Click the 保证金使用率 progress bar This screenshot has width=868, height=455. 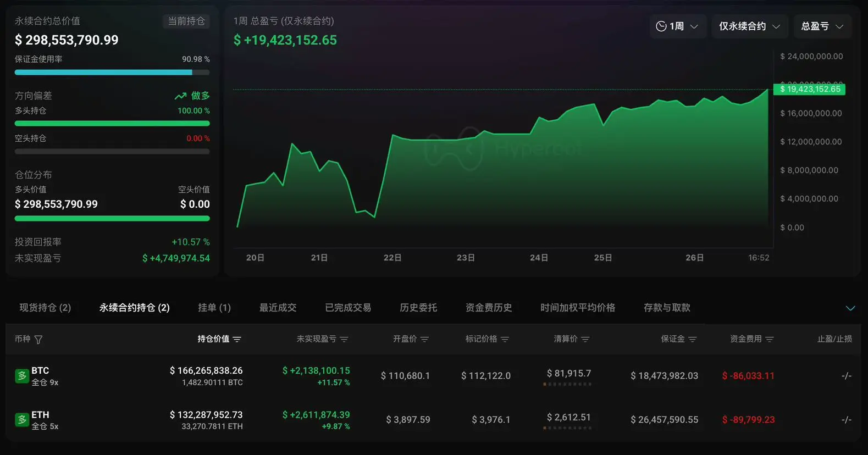pyautogui.click(x=112, y=73)
